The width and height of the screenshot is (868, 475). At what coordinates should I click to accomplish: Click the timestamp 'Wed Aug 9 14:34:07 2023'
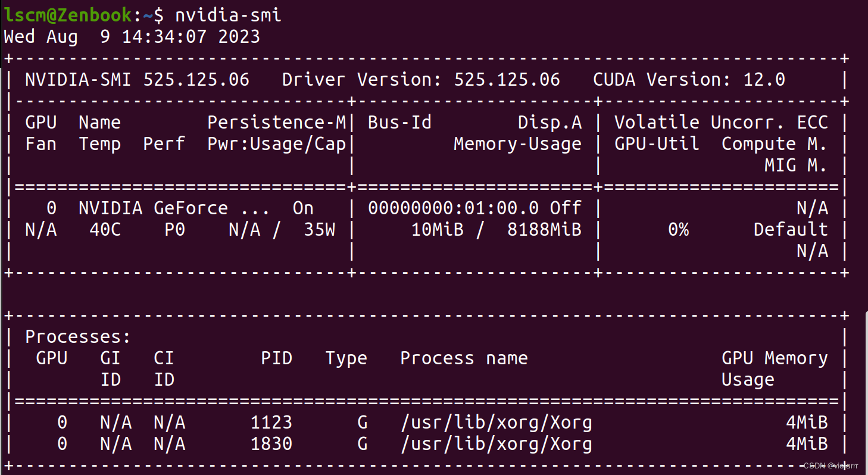[132, 37]
